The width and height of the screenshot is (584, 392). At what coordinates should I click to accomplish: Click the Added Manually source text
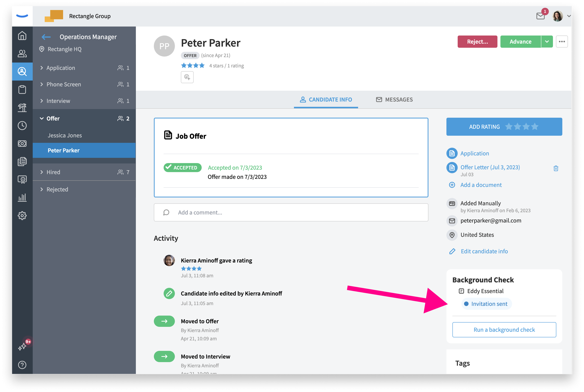[x=481, y=203]
